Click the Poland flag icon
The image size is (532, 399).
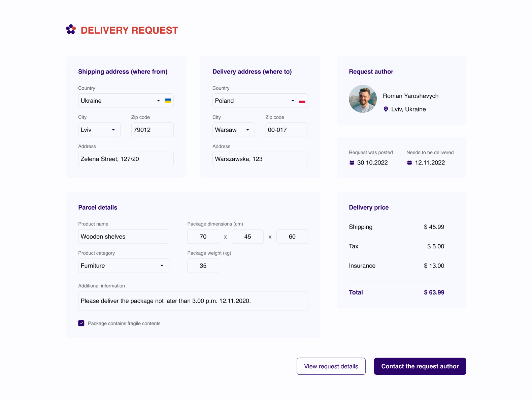(302, 100)
